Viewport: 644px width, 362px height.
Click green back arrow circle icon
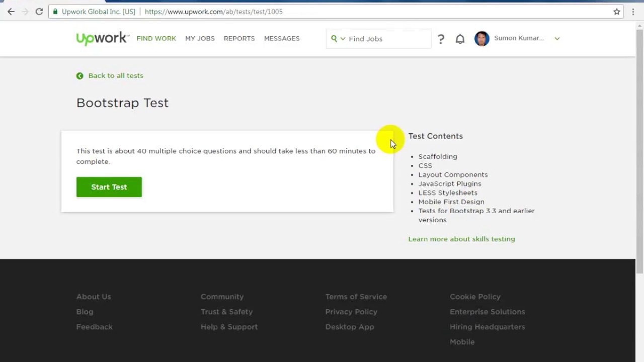click(79, 76)
